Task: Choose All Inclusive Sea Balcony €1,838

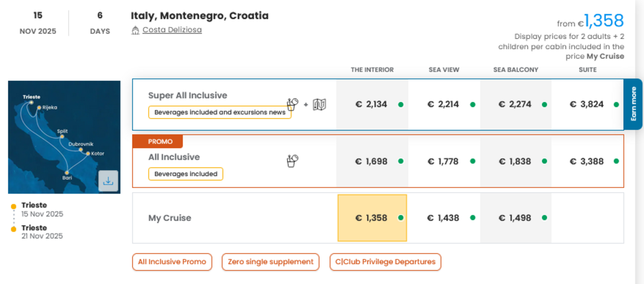Action: 515,161
